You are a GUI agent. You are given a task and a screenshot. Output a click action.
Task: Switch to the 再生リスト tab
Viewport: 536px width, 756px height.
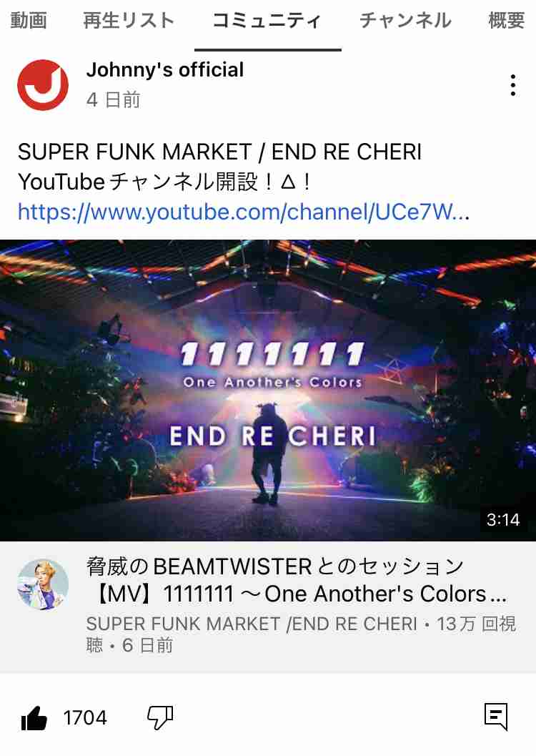pos(129,20)
